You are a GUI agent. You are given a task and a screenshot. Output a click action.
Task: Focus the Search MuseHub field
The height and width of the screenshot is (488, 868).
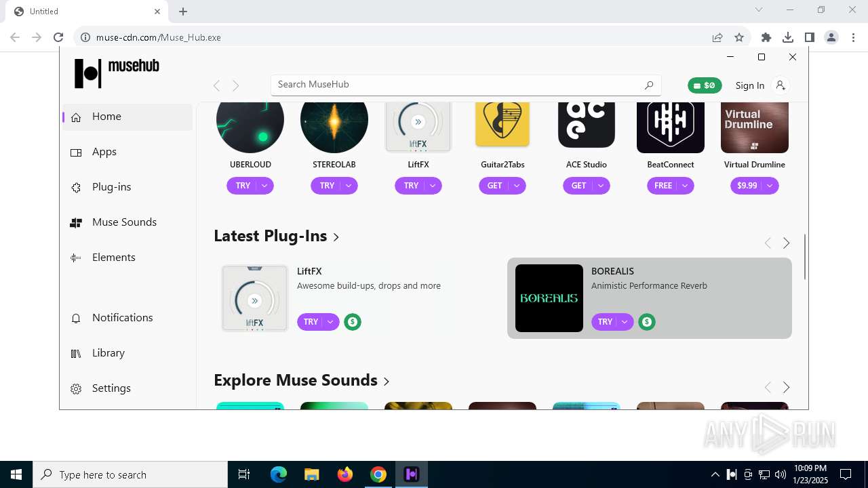point(466,85)
